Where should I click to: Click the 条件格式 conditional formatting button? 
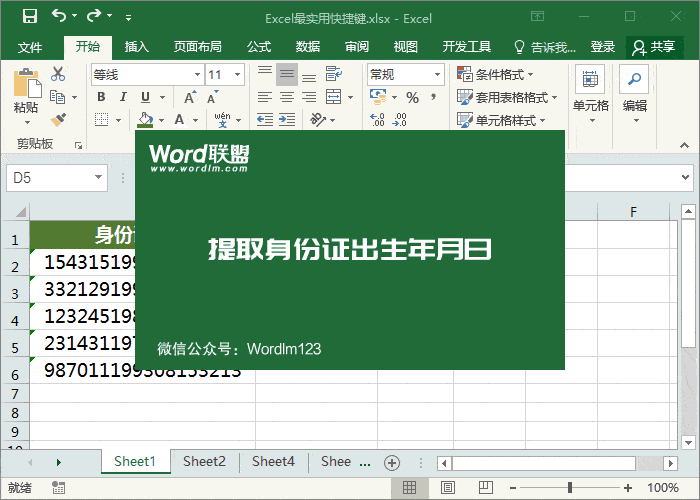(x=495, y=74)
